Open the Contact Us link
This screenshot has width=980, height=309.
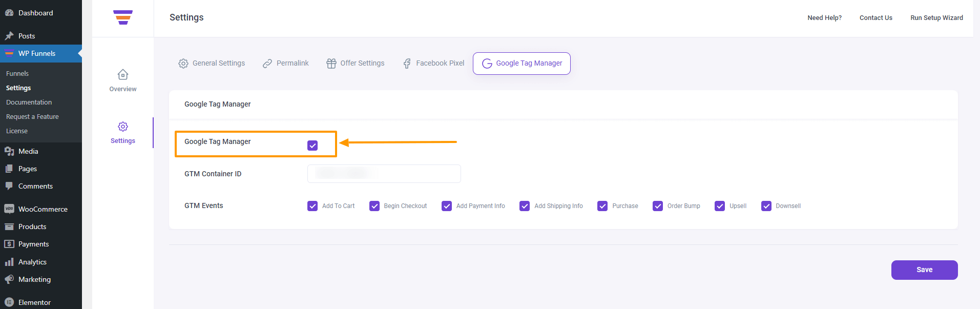(875, 18)
